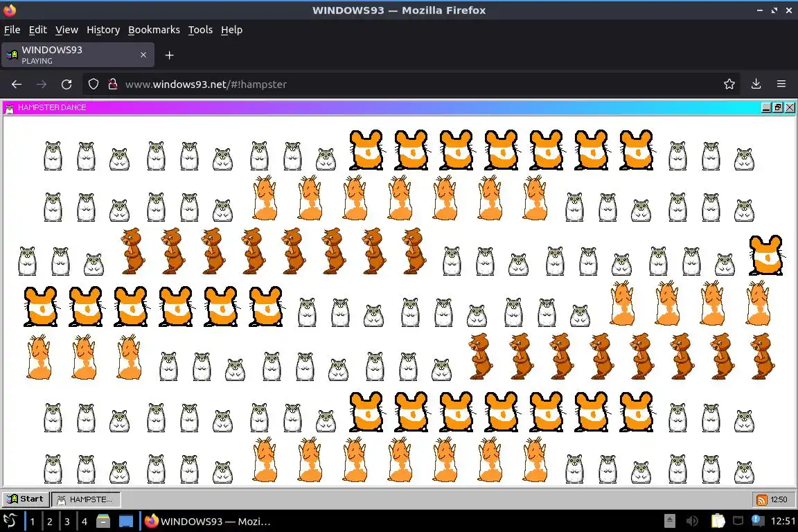Open the Tools menu
Viewport: 798px width, 532px height.
point(200,30)
